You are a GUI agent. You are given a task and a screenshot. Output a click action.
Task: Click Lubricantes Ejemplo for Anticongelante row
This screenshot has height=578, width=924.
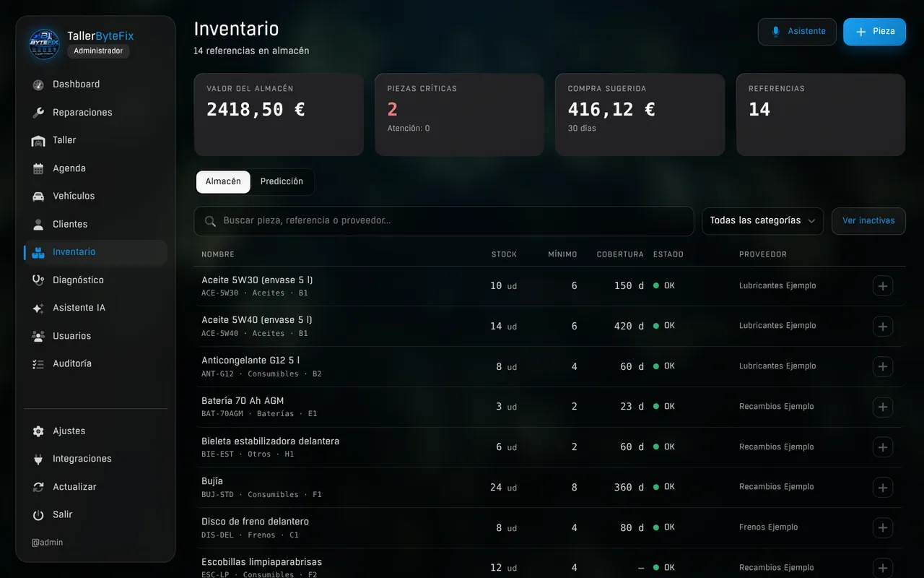pyautogui.click(x=777, y=366)
